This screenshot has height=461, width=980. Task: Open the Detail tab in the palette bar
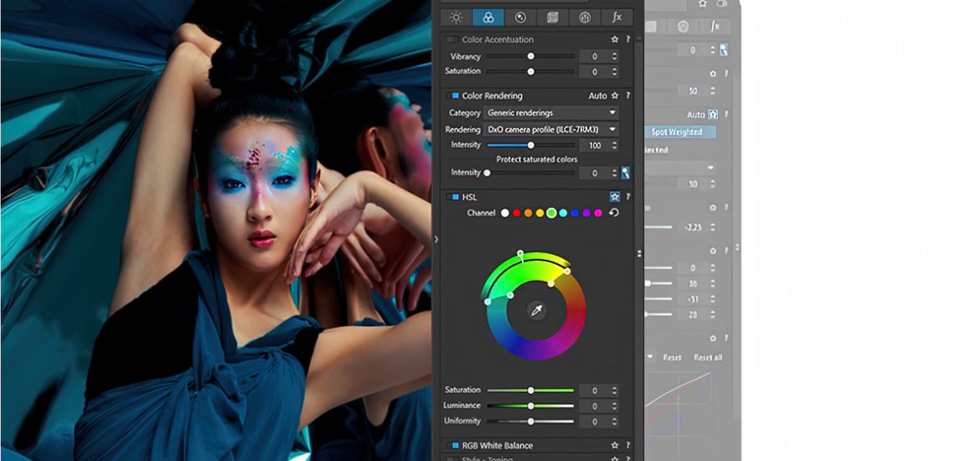pos(520,17)
